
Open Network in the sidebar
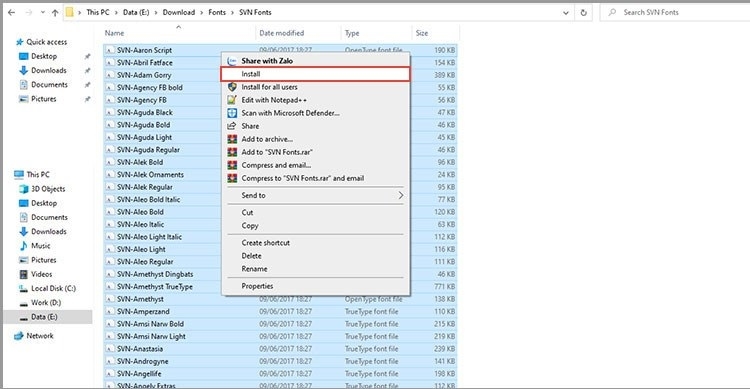[40, 336]
